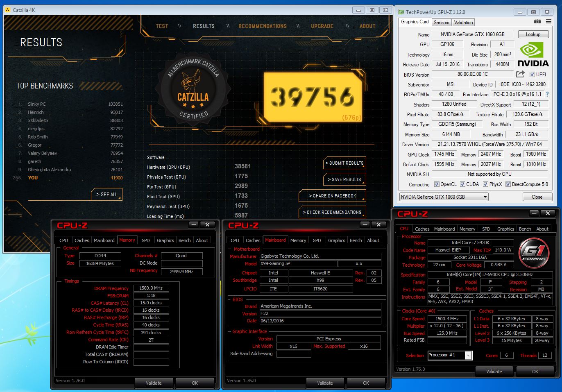Click SHARE ON FACEBOOK button
Image resolution: width=562 pixels, height=392 pixels.
[332, 196]
